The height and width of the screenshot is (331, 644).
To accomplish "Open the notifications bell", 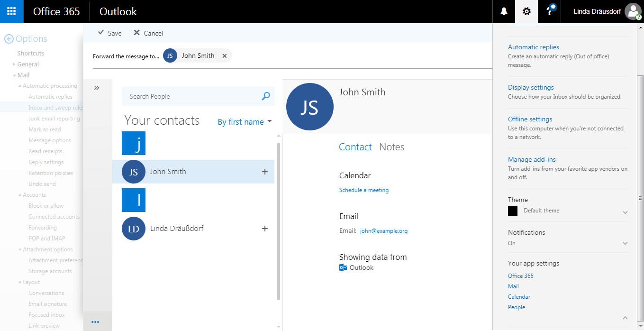I will pyautogui.click(x=503, y=11).
